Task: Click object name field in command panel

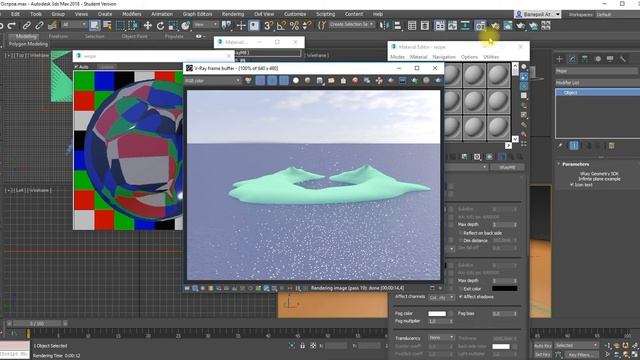Action: point(596,71)
